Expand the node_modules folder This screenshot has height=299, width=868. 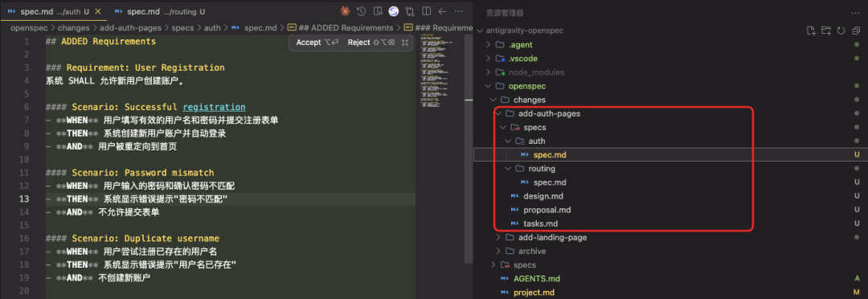tap(488, 72)
